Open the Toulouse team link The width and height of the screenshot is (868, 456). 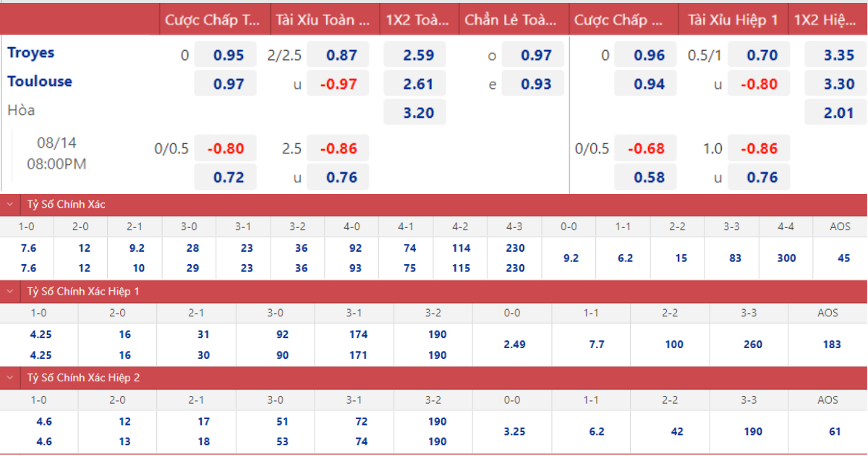pyautogui.click(x=40, y=82)
